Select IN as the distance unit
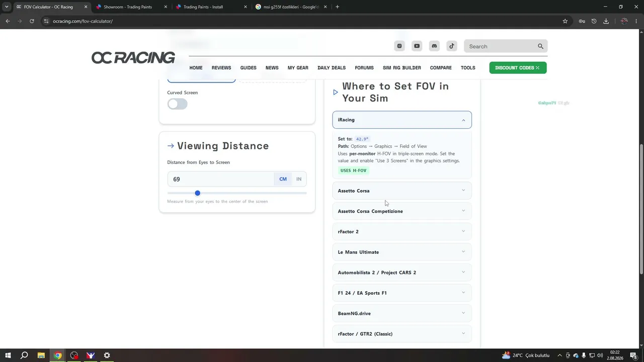 pyautogui.click(x=299, y=179)
